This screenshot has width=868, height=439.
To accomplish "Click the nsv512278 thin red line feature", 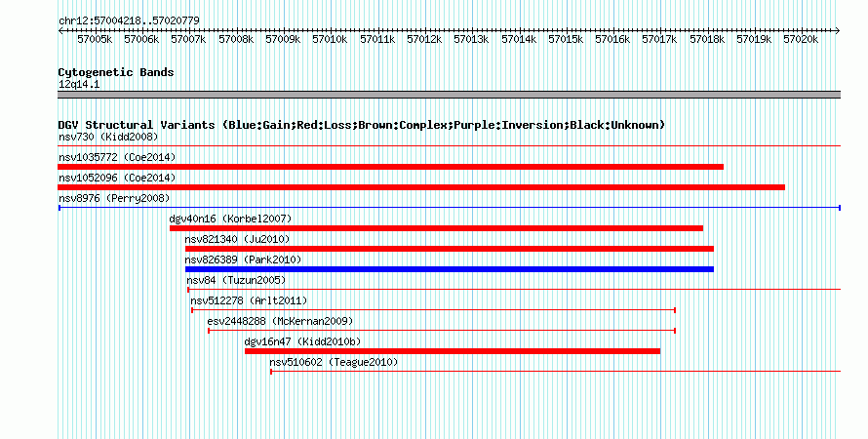I will coord(433,310).
